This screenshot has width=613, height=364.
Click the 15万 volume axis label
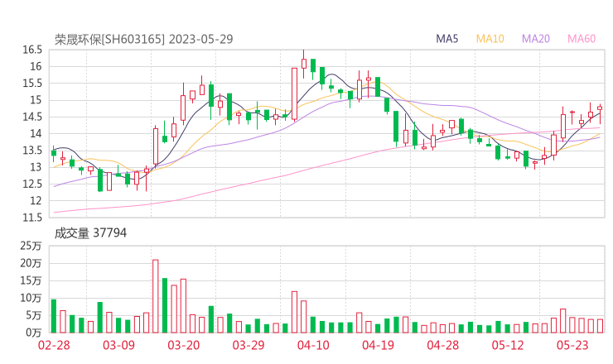pos(31,280)
